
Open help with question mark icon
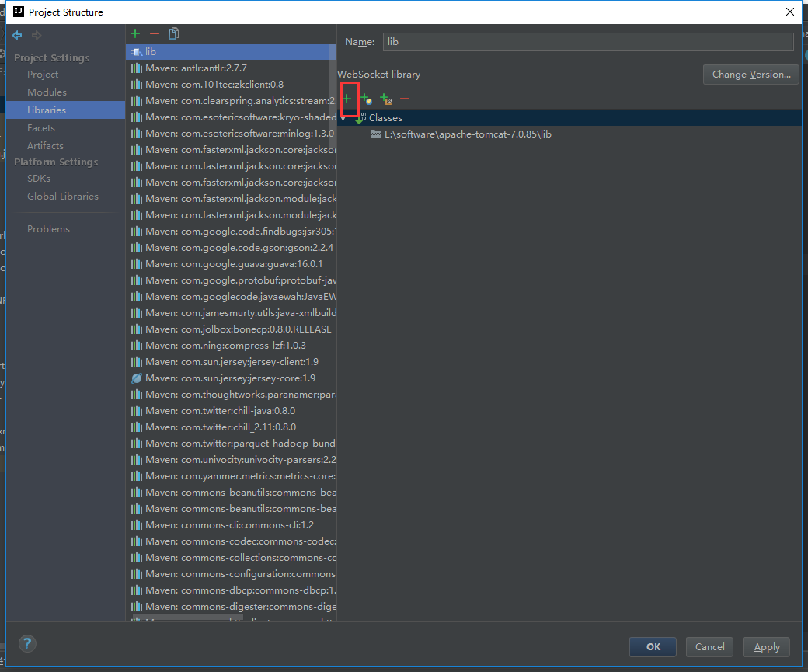27,643
